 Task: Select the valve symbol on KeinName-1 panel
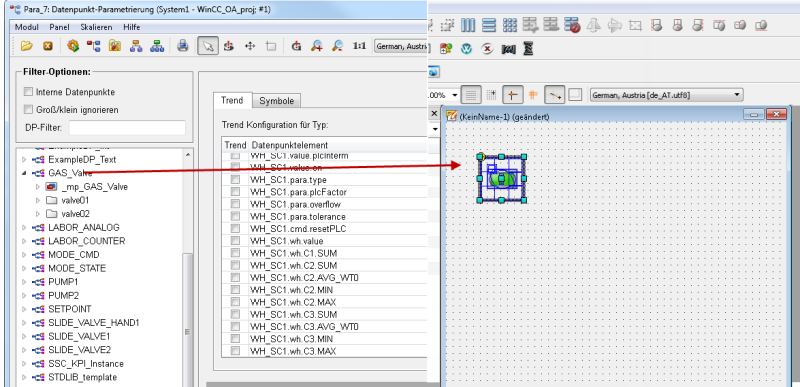coord(502,178)
